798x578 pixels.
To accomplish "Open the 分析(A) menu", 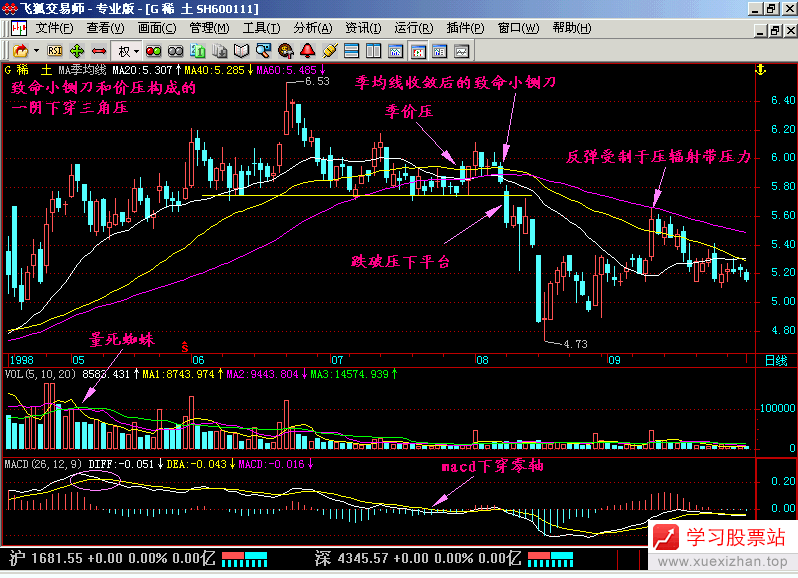I will 312,28.
